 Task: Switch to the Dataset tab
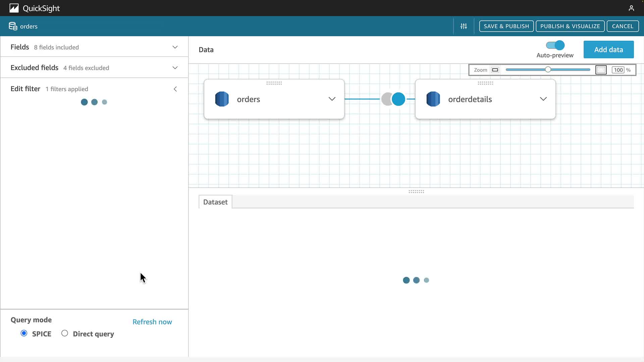point(215,202)
